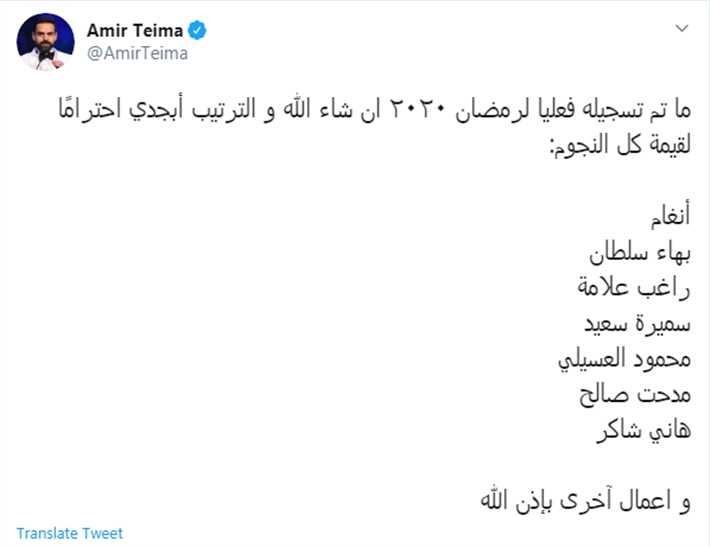The width and height of the screenshot is (710, 547).
Task: Click the name سميرة سعيد
Action: (637, 324)
